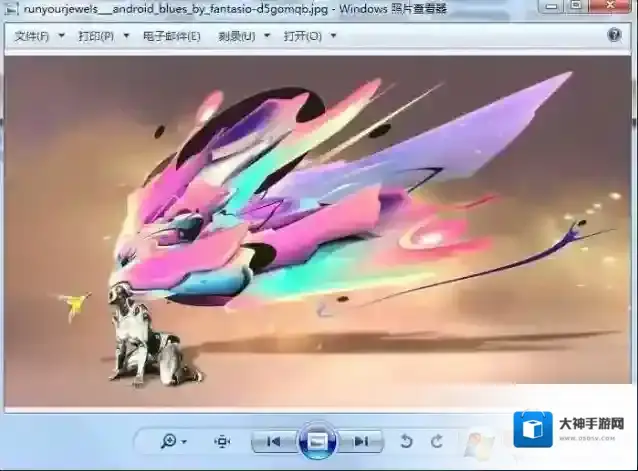Expand the 刻录(U) dropdown arrow
Viewport: 638px width, 471px height.
(x=267, y=36)
